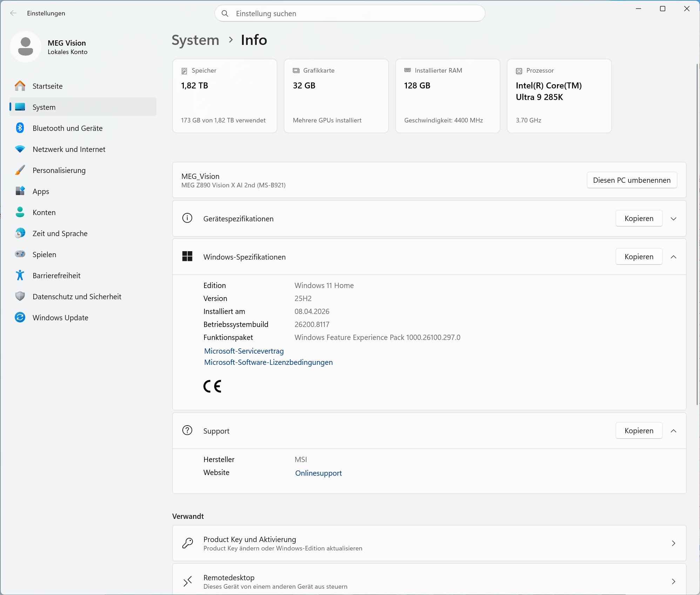The height and width of the screenshot is (595, 700).
Task: Click Diesen PC umbenennen button
Action: 632,180
